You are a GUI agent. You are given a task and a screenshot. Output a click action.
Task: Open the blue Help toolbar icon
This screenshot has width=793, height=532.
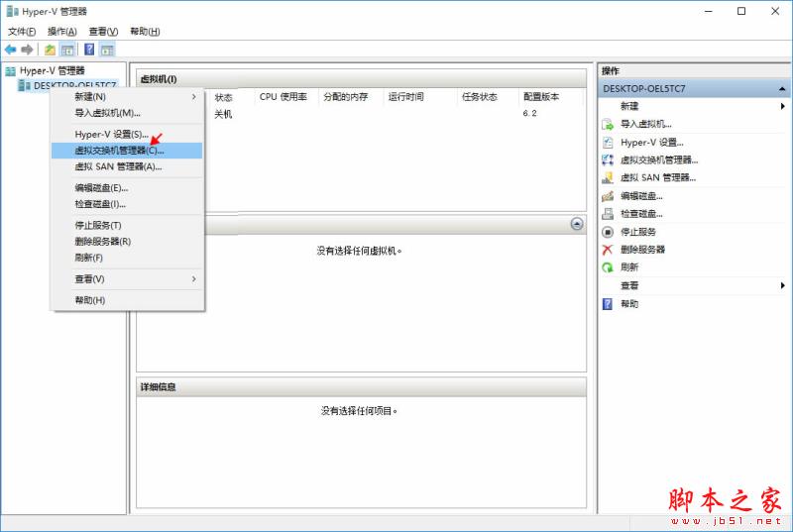point(89,50)
